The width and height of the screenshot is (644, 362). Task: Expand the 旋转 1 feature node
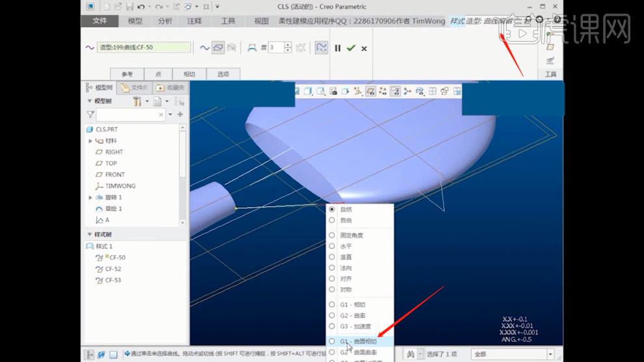[x=90, y=197]
